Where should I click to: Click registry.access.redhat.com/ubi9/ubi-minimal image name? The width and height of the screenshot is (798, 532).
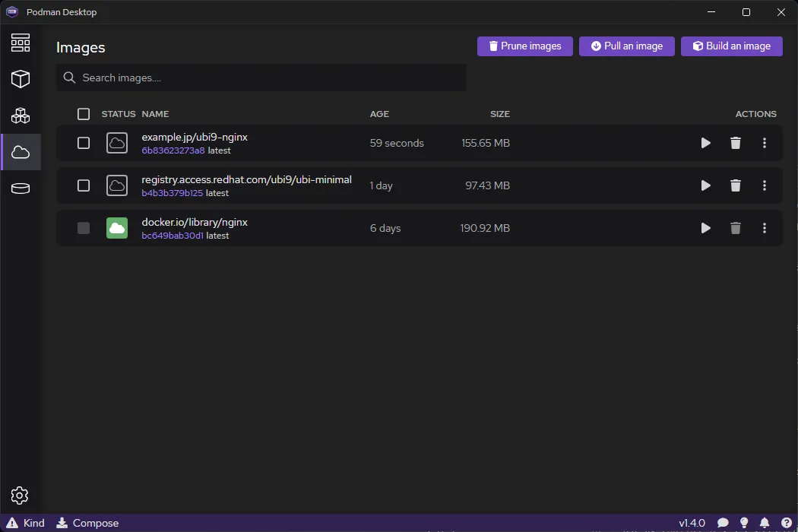pyautogui.click(x=246, y=179)
